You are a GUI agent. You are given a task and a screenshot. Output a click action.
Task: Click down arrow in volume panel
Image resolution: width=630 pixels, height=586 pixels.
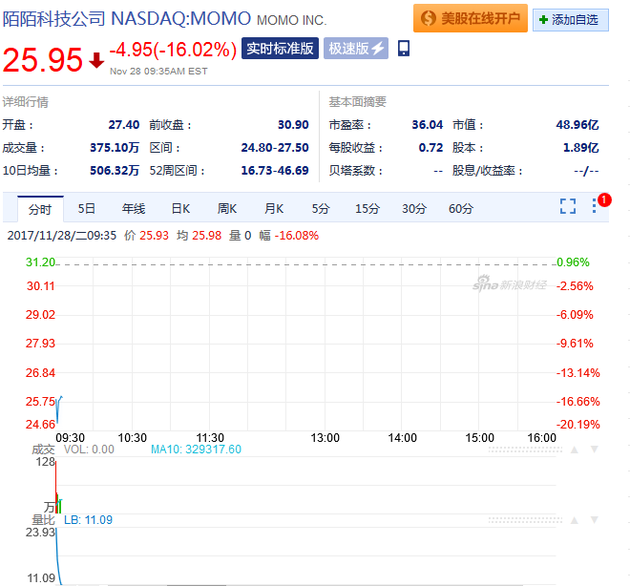click(595, 450)
